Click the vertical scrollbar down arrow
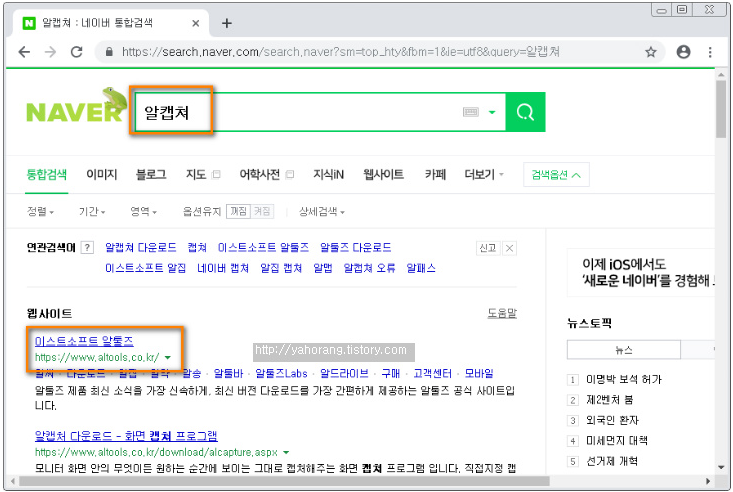Screen dimensions: 733x492 (721, 467)
